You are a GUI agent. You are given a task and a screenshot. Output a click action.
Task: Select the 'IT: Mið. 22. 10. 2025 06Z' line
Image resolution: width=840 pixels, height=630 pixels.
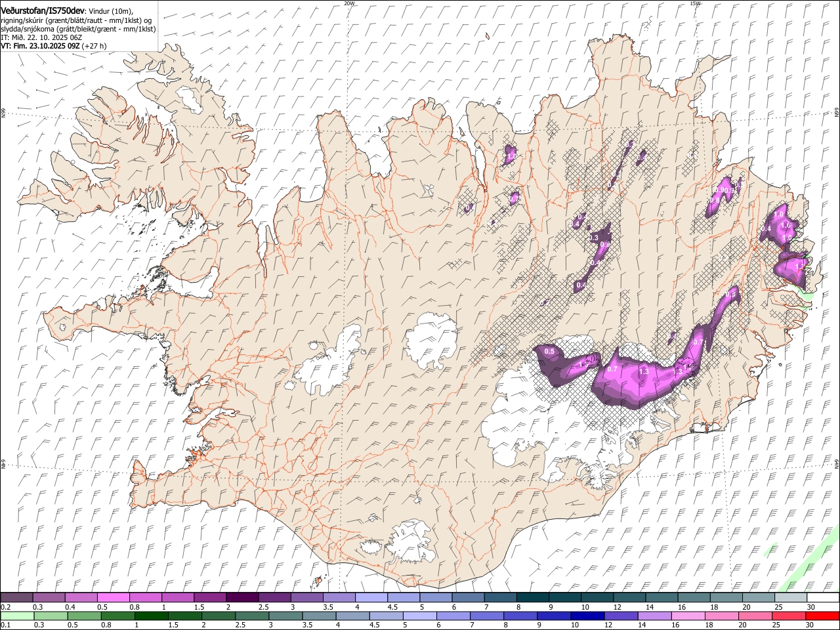(x=41, y=37)
